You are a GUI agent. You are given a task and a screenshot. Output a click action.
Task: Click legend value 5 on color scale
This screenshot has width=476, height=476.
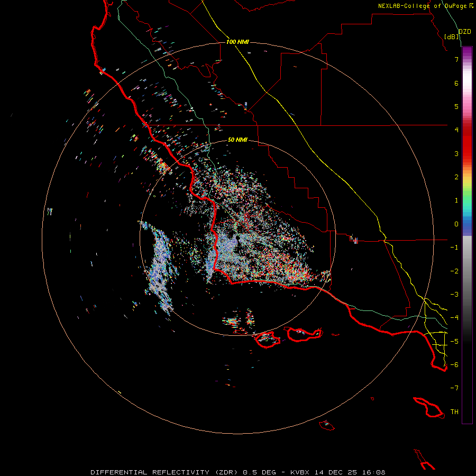(x=456, y=106)
